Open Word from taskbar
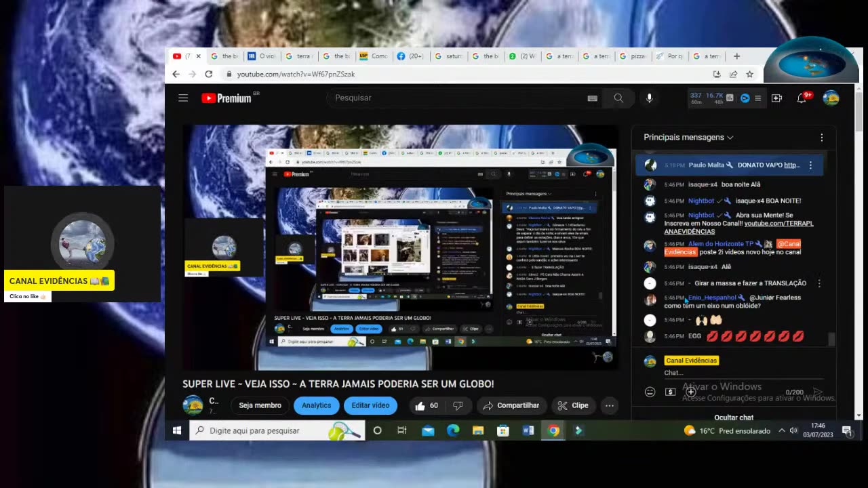The height and width of the screenshot is (488, 868). point(528,430)
